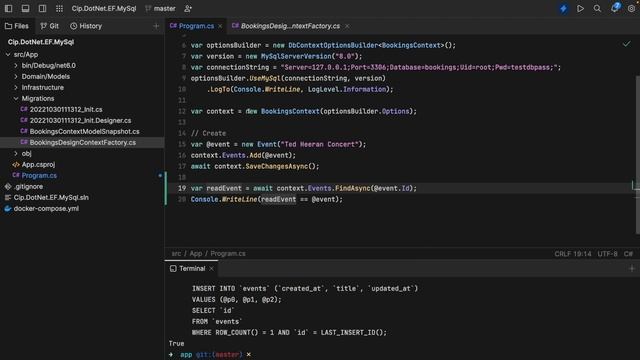Click 'Program.cs' in the breadcrumb path
Viewport: 640px width, 360px height.
point(228,253)
